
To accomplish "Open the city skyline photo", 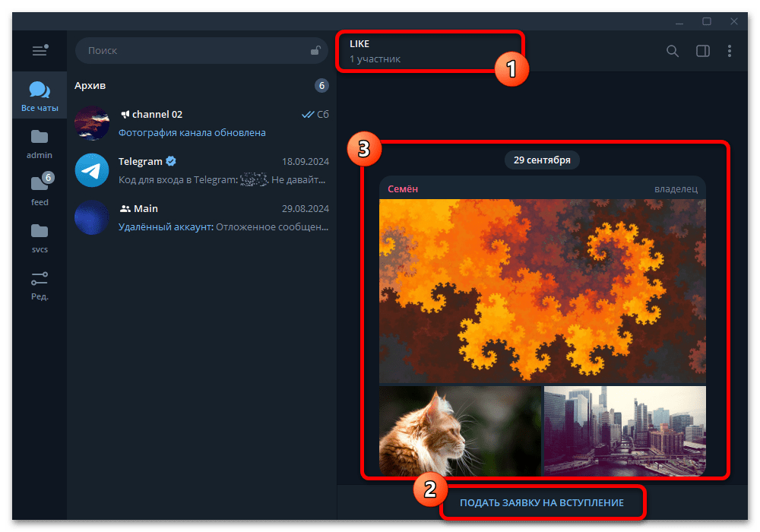I will [x=625, y=431].
